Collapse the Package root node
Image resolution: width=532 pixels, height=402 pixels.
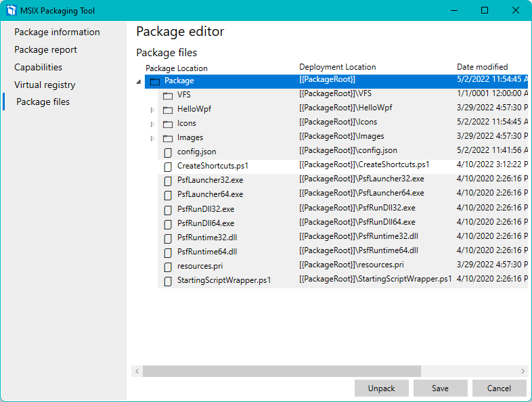(139, 82)
